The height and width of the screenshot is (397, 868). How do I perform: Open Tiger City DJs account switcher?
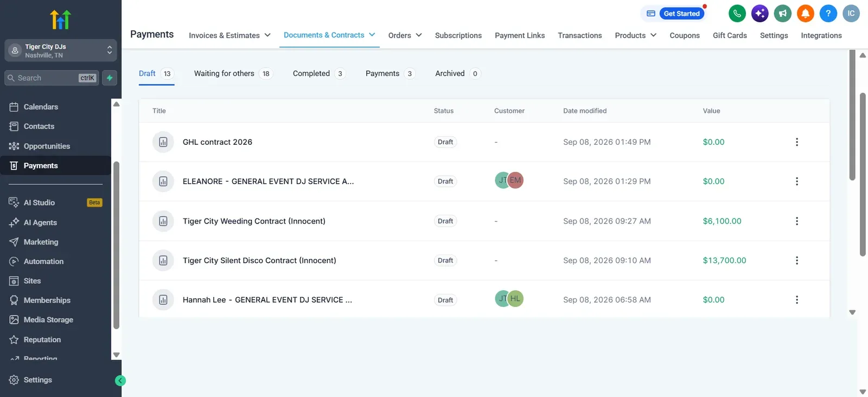coord(61,50)
